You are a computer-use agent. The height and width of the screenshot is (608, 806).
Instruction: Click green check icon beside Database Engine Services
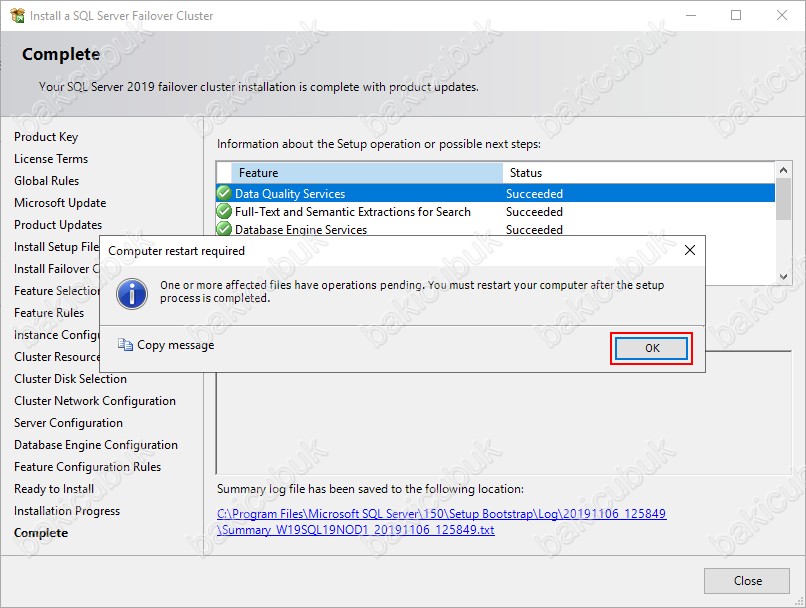tap(224, 228)
